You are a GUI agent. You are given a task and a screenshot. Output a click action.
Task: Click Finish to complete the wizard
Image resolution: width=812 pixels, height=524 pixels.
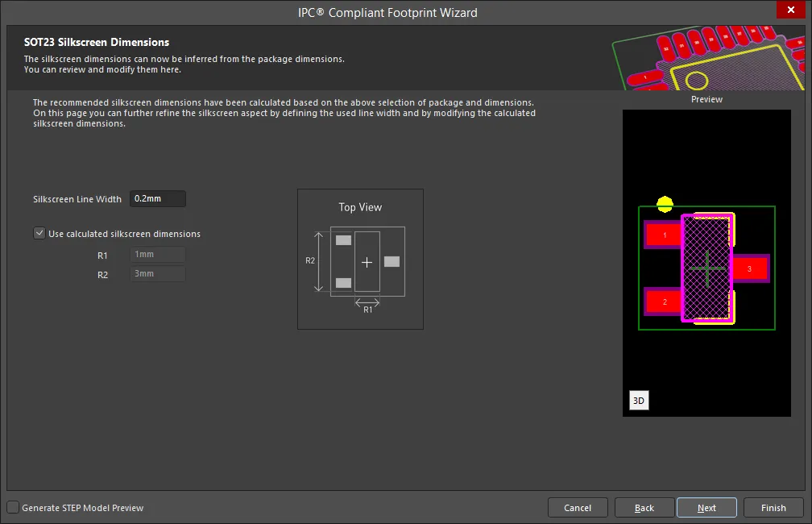[x=773, y=507]
